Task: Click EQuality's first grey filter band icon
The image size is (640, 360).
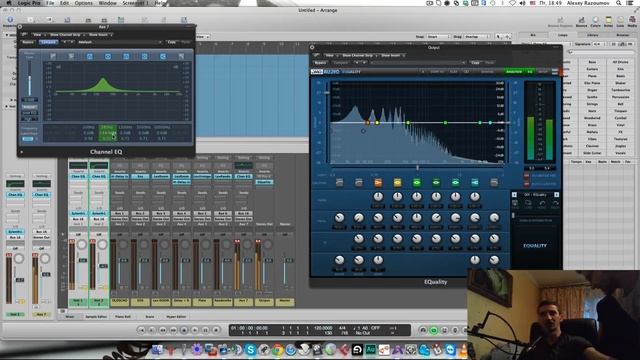Action: pos(339,182)
